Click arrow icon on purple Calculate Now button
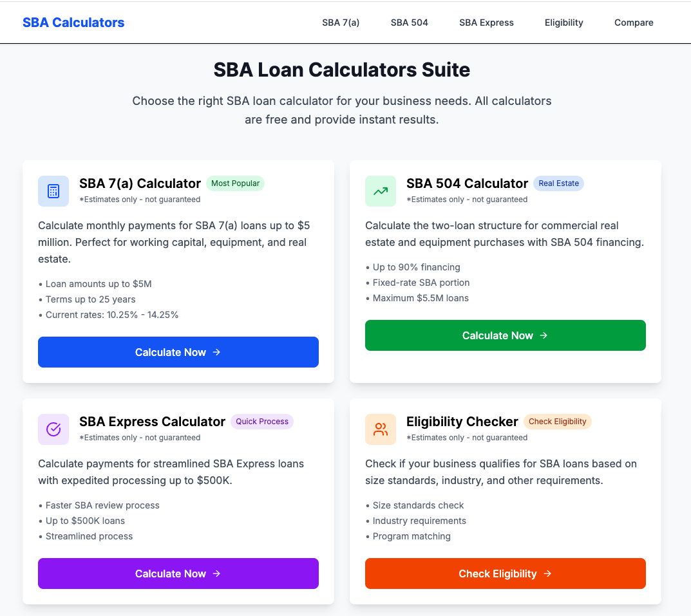Viewport: 691px width, 616px height. tap(216, 574)
